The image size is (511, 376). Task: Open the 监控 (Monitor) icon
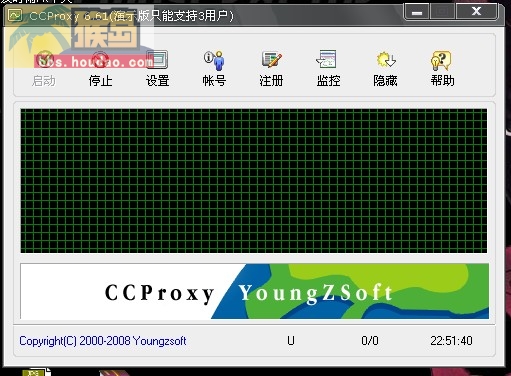coord(327,60)
